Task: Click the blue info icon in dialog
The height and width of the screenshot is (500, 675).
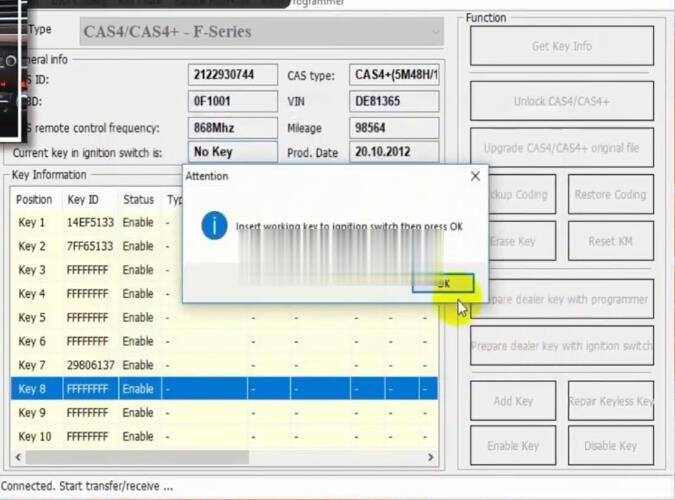Action: click(x=214, y=225)
